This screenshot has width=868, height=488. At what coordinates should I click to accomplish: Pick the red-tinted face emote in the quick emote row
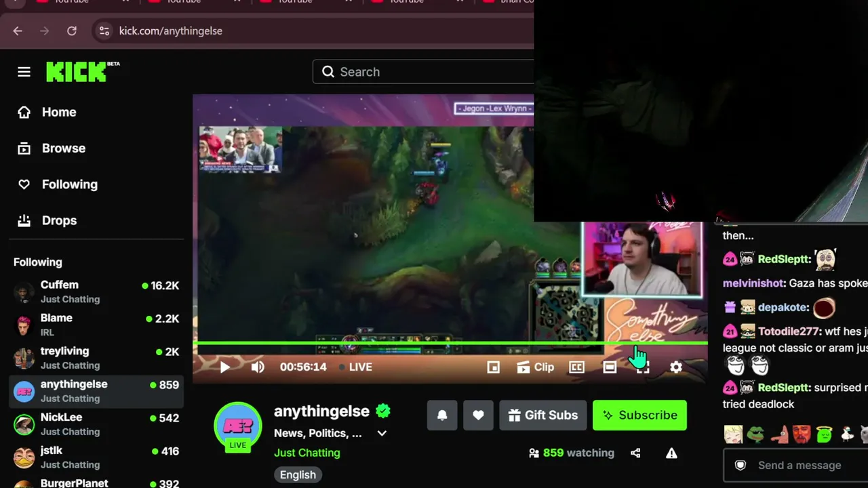coord(802,434)
